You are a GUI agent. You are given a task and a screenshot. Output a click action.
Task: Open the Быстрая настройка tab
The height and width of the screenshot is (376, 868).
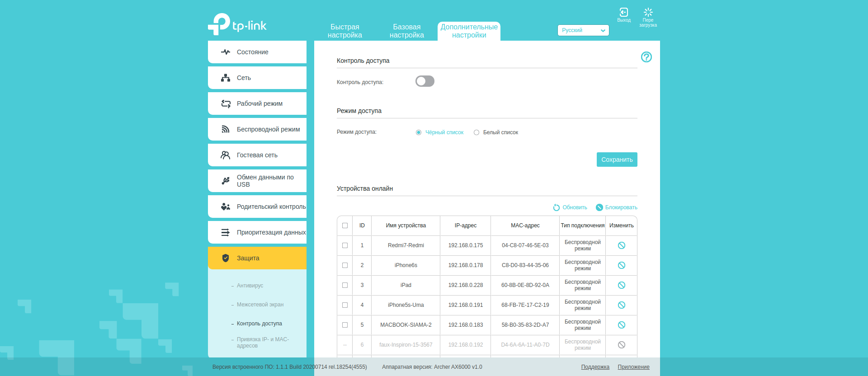point(344,31)
